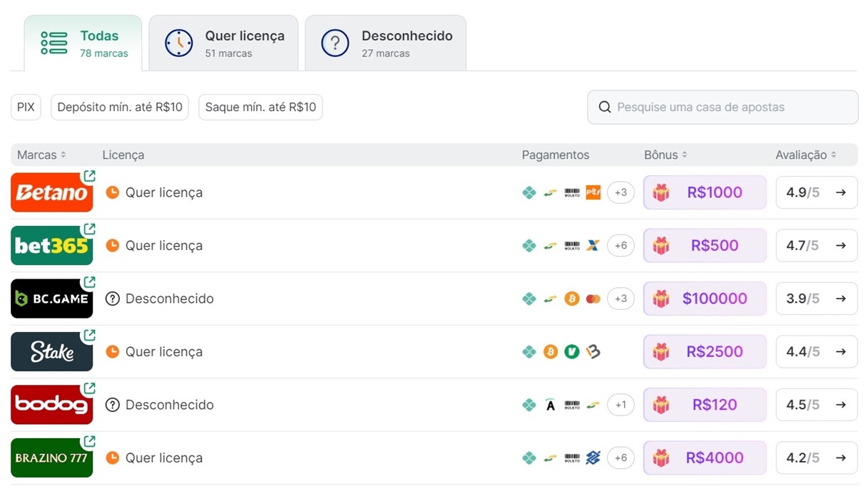Viewport: 868px width, 486px height.
Task: Enable the Depósito mín. até R$10 filter
Action: point(120,108)
